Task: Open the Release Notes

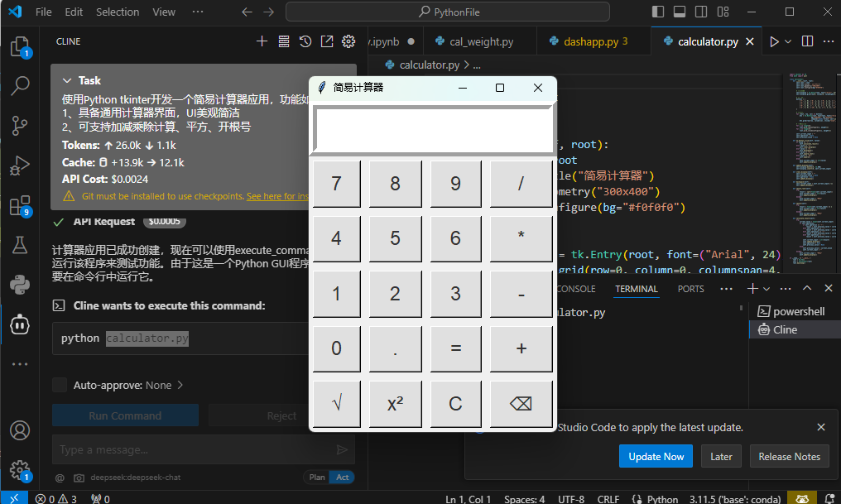Action: pyautogui.click(x=789, y=456)
